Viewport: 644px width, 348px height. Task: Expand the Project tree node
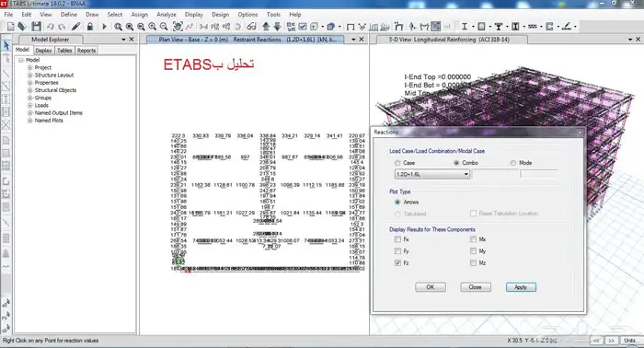[29, 67]
